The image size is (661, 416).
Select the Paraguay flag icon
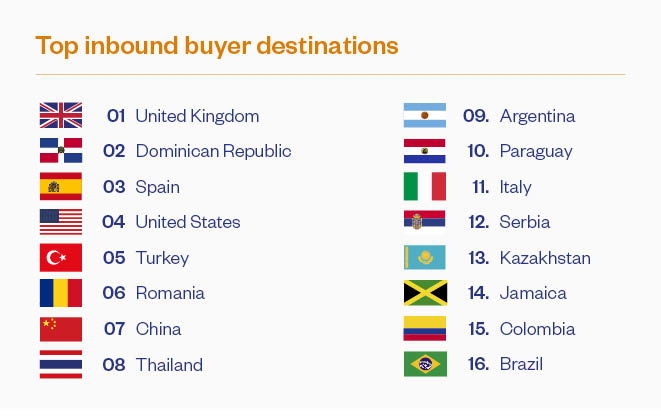pyautogui.click(x=425, y=151)
